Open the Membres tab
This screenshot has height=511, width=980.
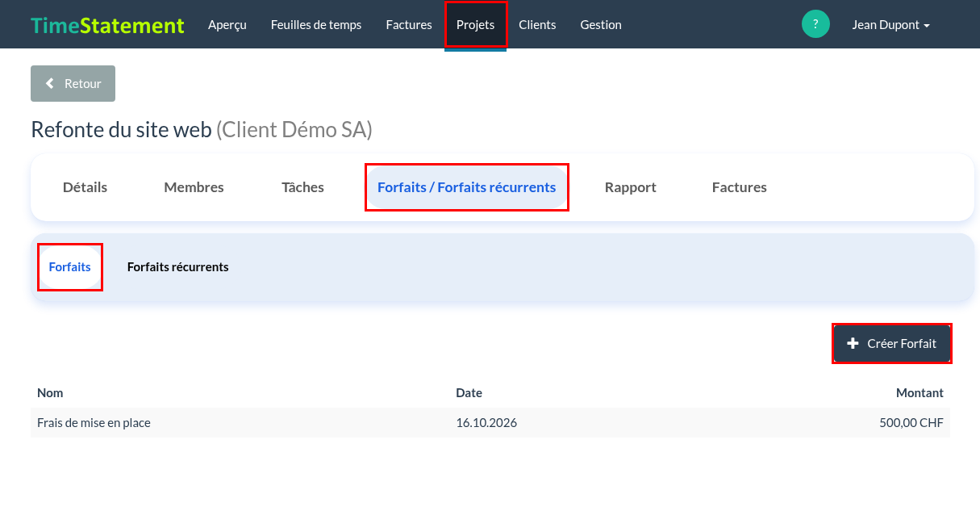(194, 187)
